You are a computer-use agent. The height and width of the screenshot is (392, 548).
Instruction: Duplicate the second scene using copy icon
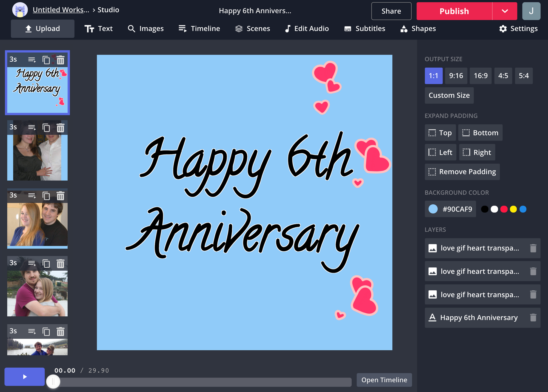pyautogui.click(x=46, y=128)
